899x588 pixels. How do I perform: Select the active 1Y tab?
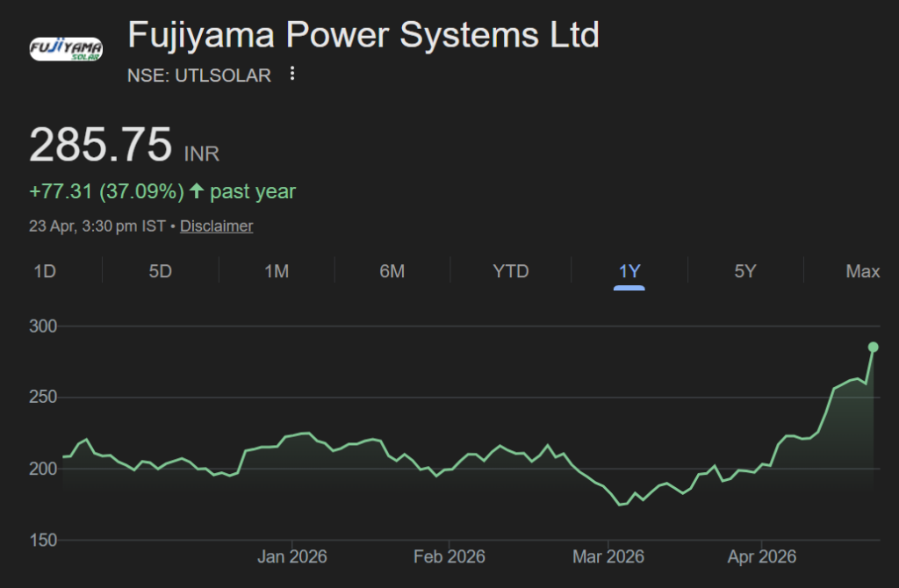pyautogui.click(x=629, y=271)
